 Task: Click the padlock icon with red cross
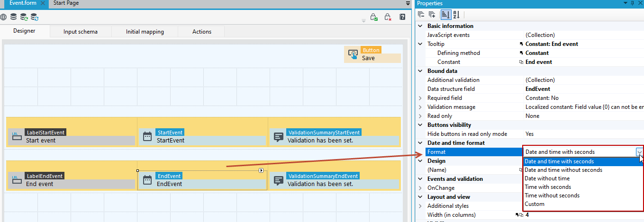pos(388,17)
